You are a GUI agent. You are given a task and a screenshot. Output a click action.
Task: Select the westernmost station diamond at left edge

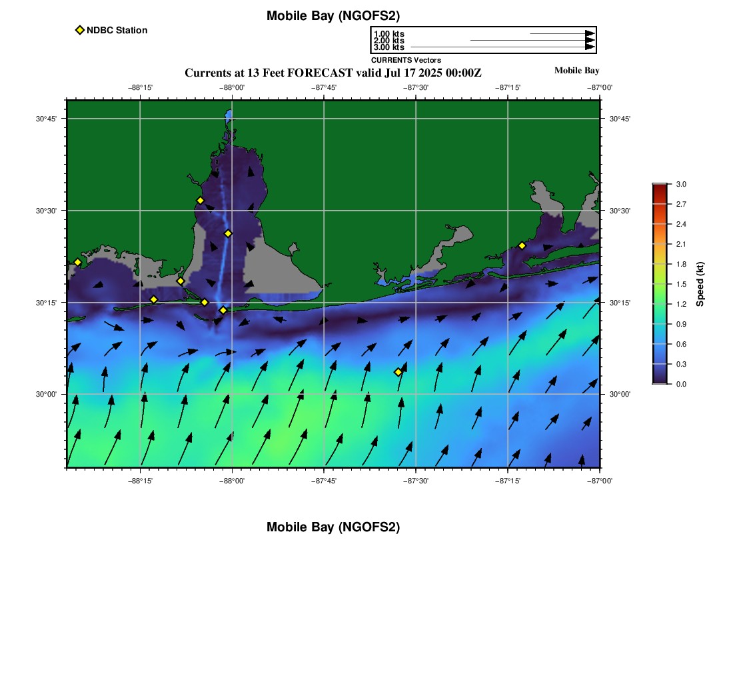pyautogui.click(x=77, y=262)
